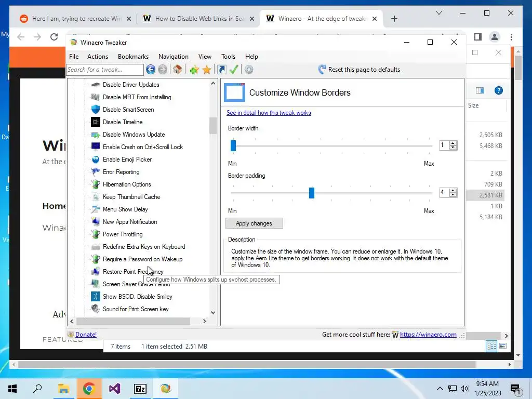Screen dimensions: 532x399
Task: Click the Show BSOD sad face icon
Action: [x=96, y=296]
